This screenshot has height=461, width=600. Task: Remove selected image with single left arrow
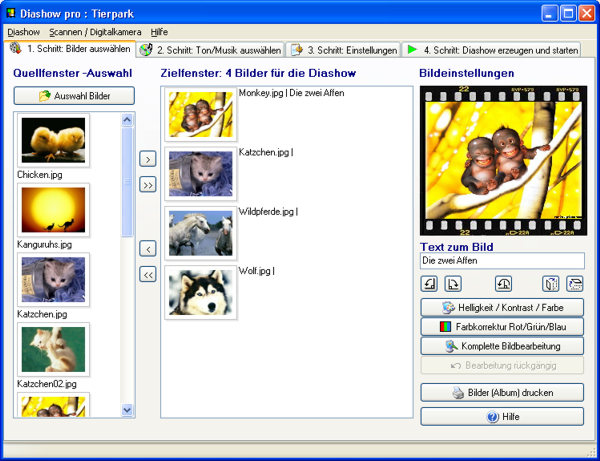[x=148, y=248]
